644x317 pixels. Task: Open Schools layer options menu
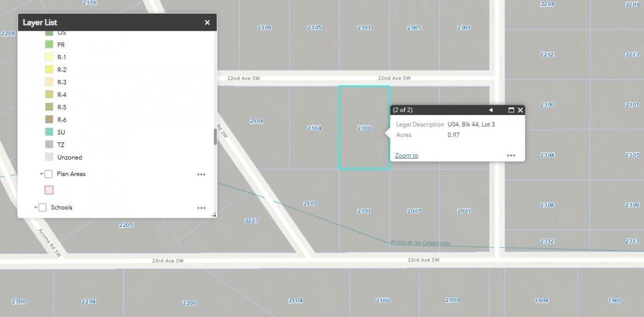201,208
